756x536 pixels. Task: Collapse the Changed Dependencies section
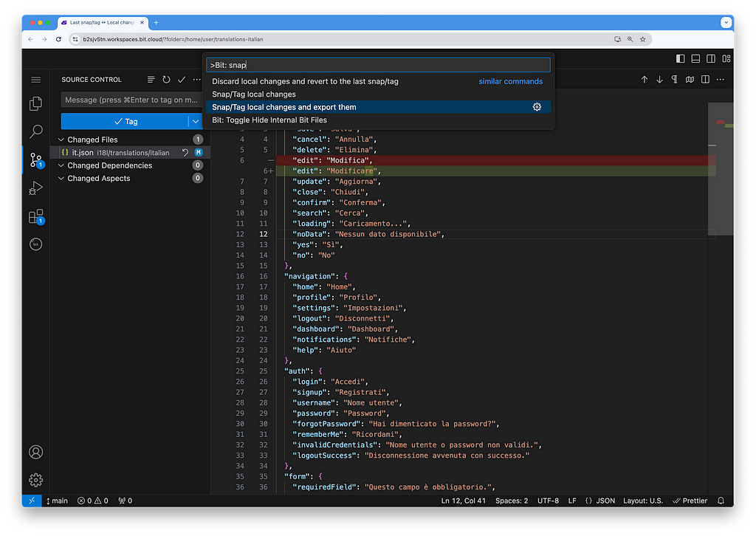[x=61, y=165]
